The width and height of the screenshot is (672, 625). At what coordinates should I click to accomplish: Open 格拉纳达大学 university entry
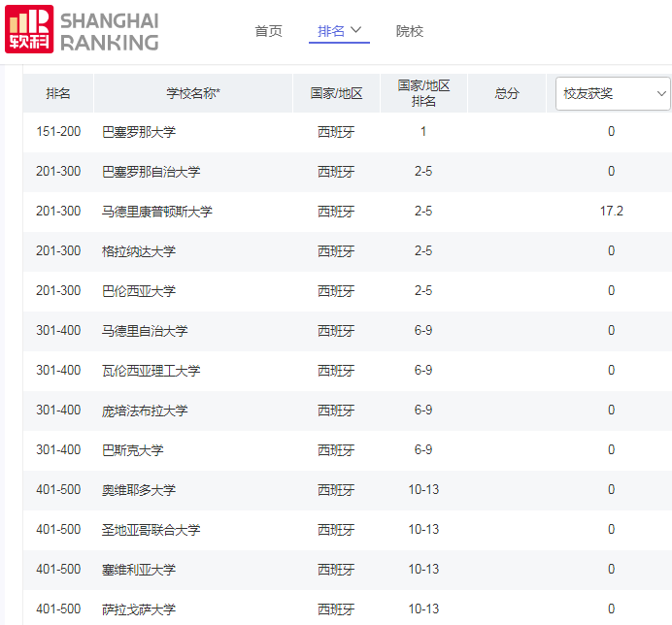click(x=139, y=251)
